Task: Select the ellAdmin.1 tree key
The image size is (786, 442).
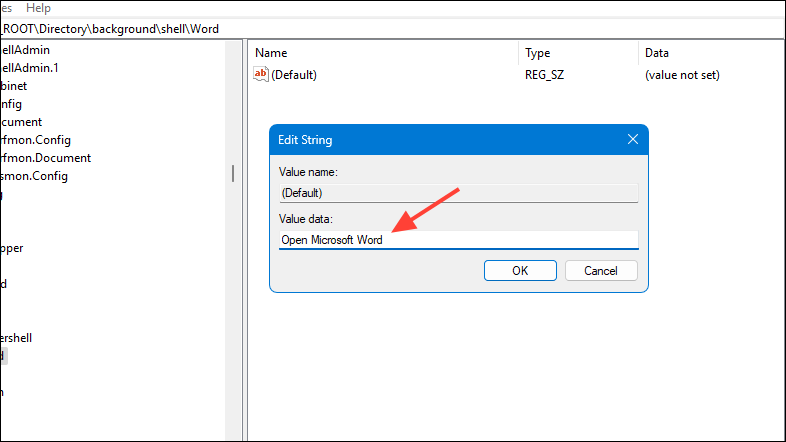Action: click(30, 68)
